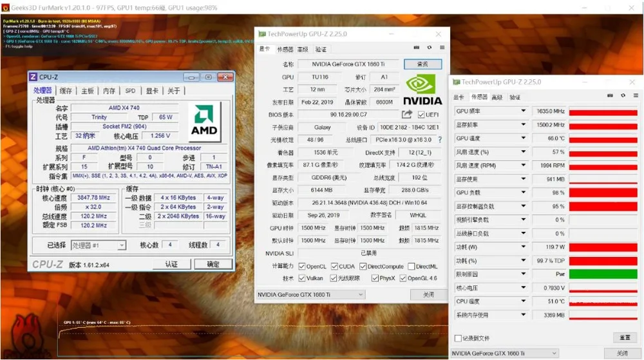
Task: Open the hamburger menu in GPU-Z graphics card window
Action: click(x=442, y=48)
